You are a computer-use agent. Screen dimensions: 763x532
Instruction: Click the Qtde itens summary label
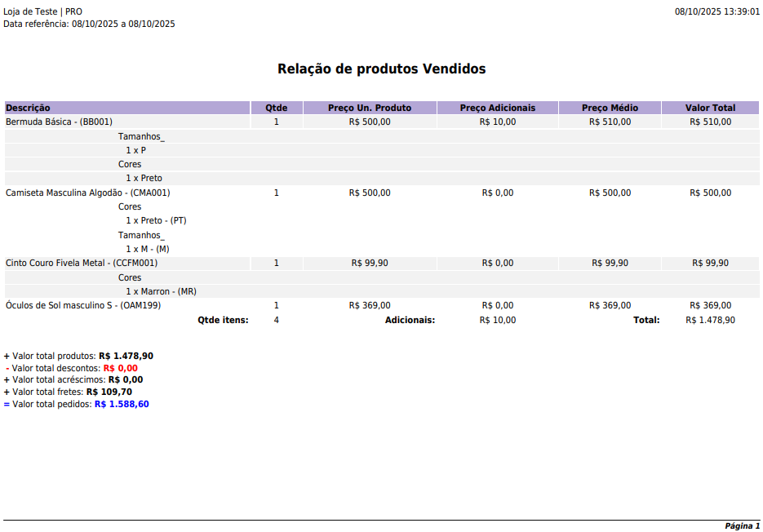223,320
